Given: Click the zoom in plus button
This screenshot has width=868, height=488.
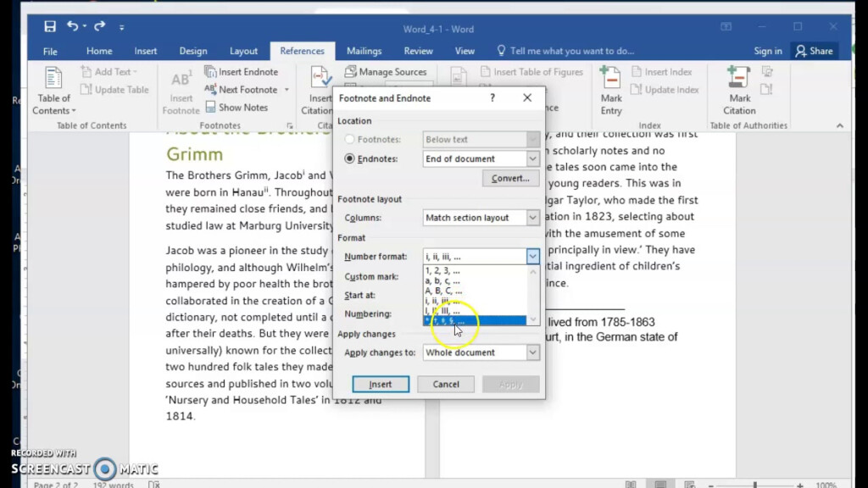Looking at the screenshot, I should [x=800, y=485].
